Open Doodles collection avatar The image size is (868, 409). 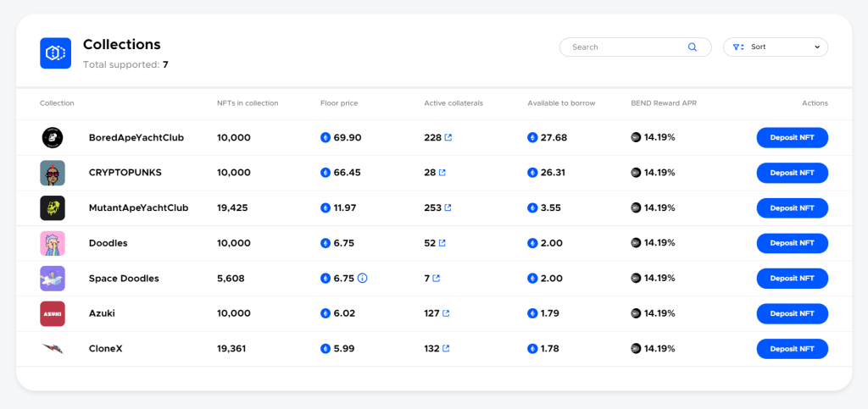[53, 243]
